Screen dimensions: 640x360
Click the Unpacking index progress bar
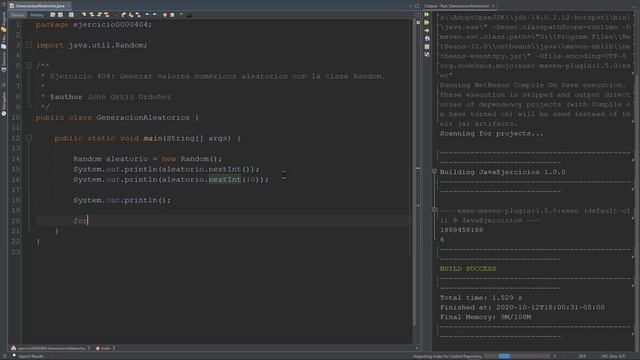coord(516,356)
